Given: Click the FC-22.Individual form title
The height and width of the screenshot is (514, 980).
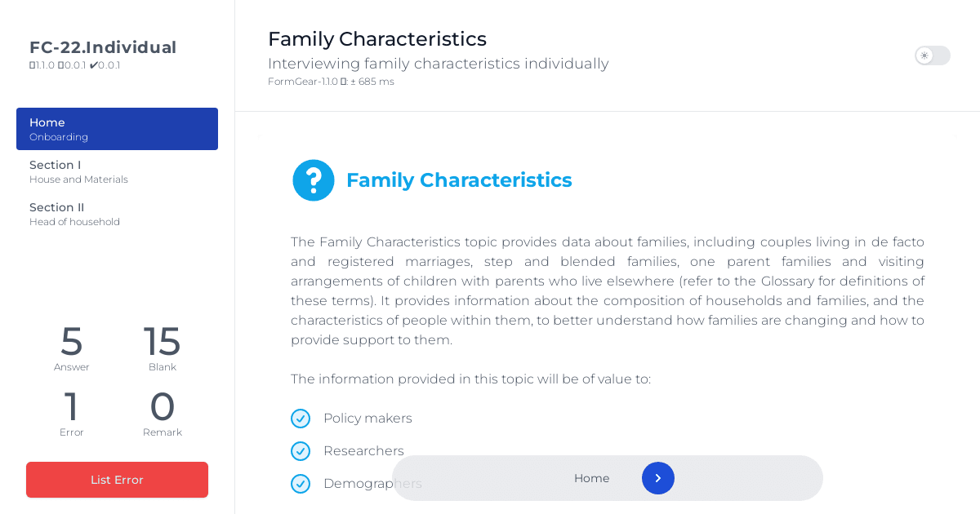Looking at the screenshot, I should [103, 47].
